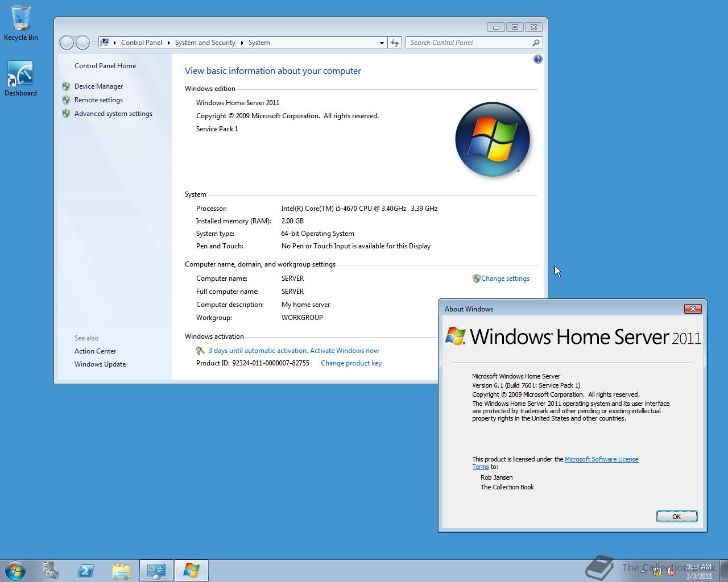The image size is (728, 582).
Task: Minimize the System Control Panel window
Action: [496, 27]
